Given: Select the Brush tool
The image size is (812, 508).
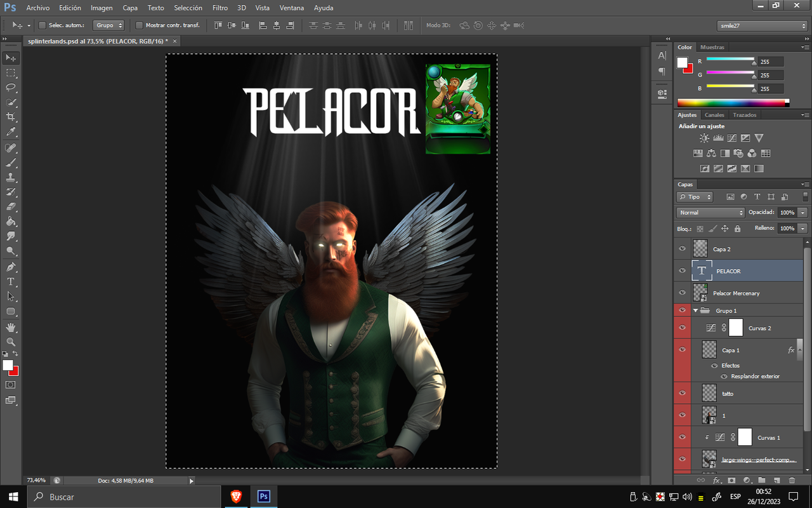Looking at the screenshot, I should (11, 163).
